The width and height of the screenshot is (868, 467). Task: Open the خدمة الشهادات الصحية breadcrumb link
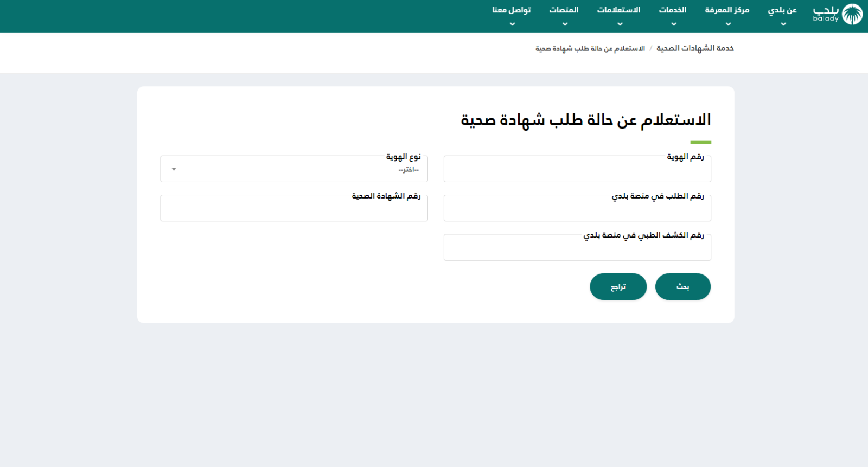[x=695, y=48]
